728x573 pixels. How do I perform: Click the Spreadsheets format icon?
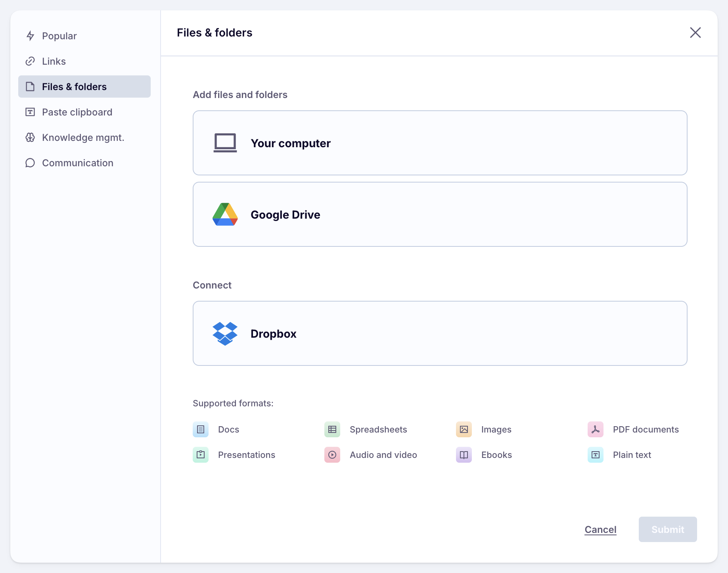pos(332,430)
